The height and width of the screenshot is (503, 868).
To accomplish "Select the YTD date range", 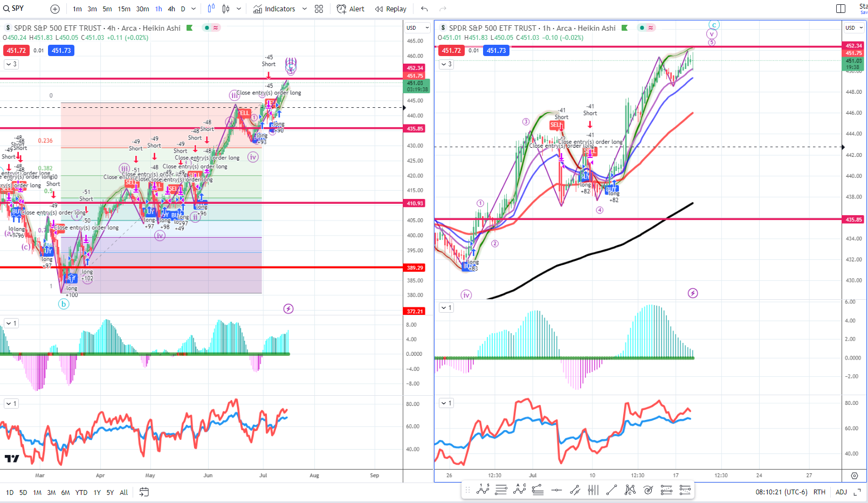I will click(x=81, y=492).
